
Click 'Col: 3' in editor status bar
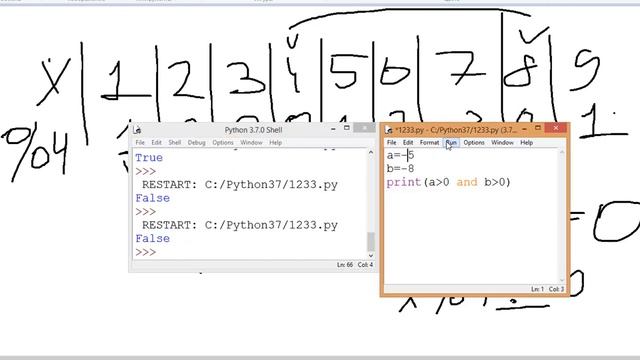[556, 289]
